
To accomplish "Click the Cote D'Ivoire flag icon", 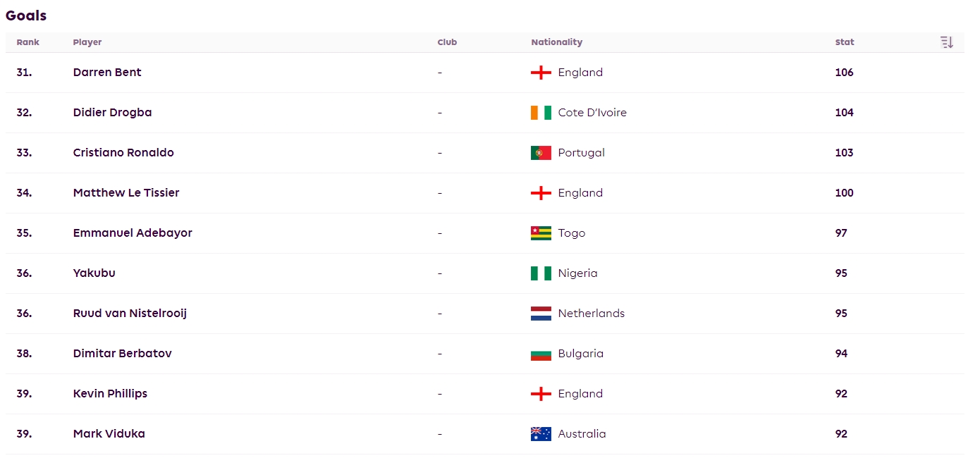I will [x=541, y=113].
